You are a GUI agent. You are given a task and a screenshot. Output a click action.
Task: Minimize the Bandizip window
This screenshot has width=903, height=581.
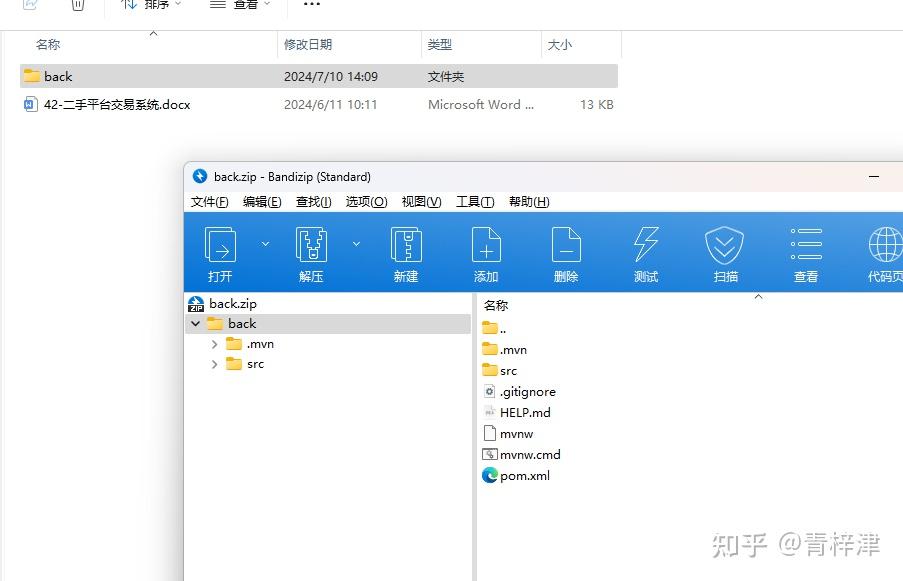tap(874, 176)
